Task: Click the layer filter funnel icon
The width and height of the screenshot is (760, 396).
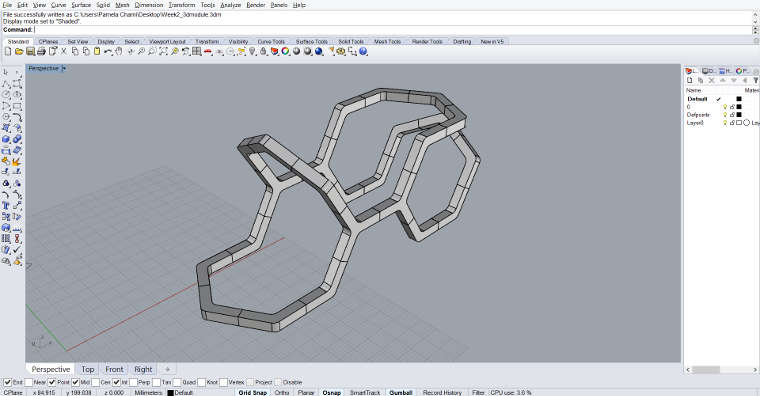Action: (755, 80)
